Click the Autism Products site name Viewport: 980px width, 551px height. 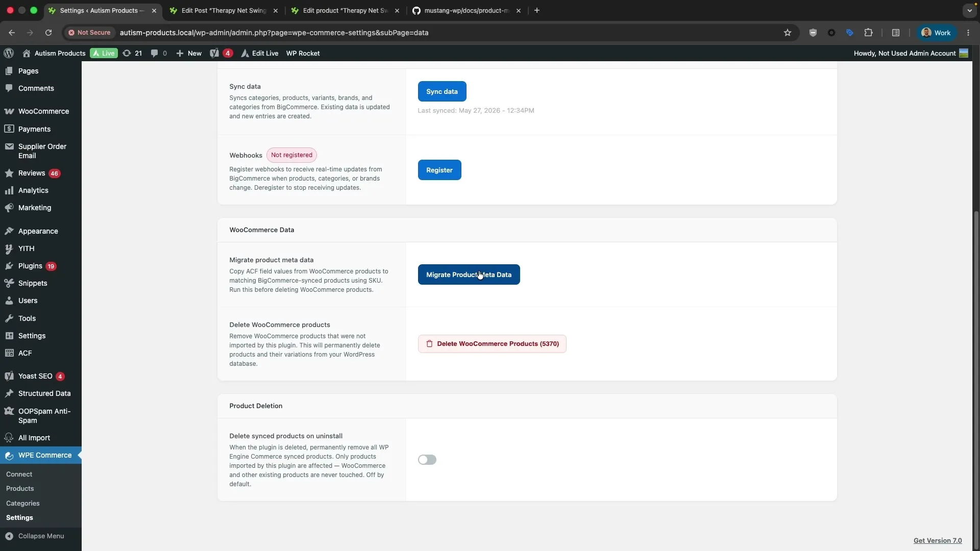pyautogui.click(x=54, y=53)
